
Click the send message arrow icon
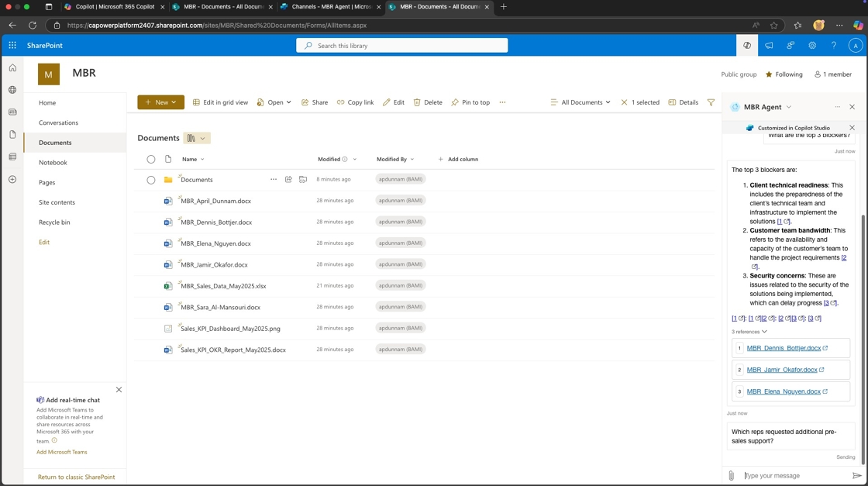(856, 475)
